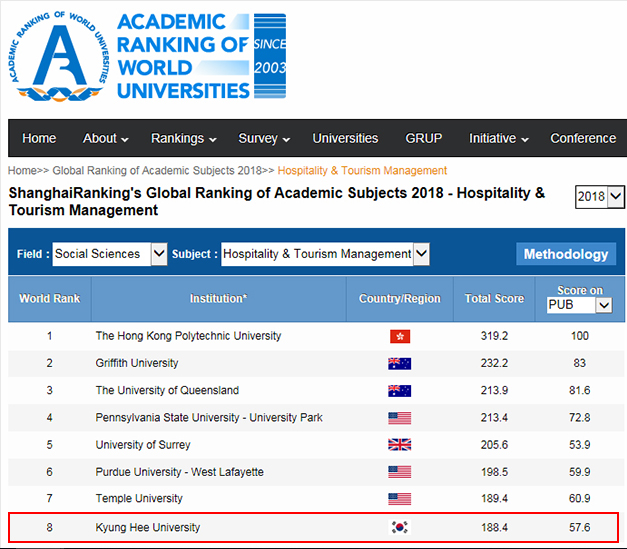Click Global Ranking of Academic Subjects 2018 breadcrumb

click(157, 171)
